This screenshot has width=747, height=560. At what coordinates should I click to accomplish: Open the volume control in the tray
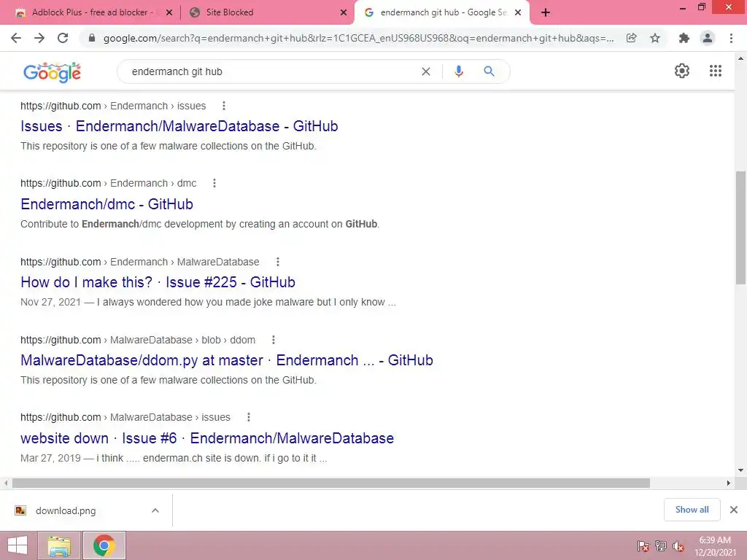[x=678, y=545]
